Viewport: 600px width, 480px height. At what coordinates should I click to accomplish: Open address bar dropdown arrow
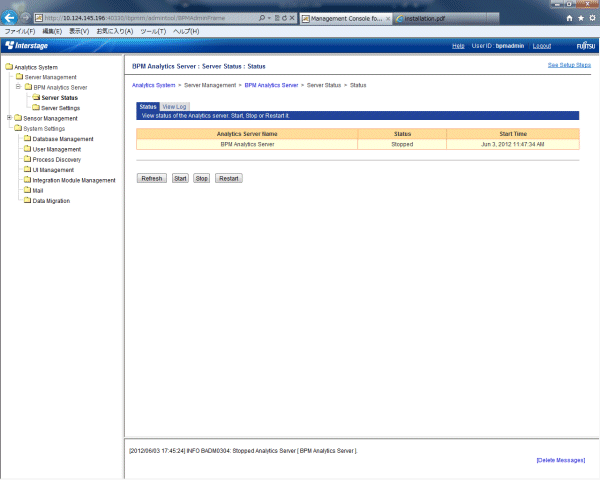coord(269,18)
